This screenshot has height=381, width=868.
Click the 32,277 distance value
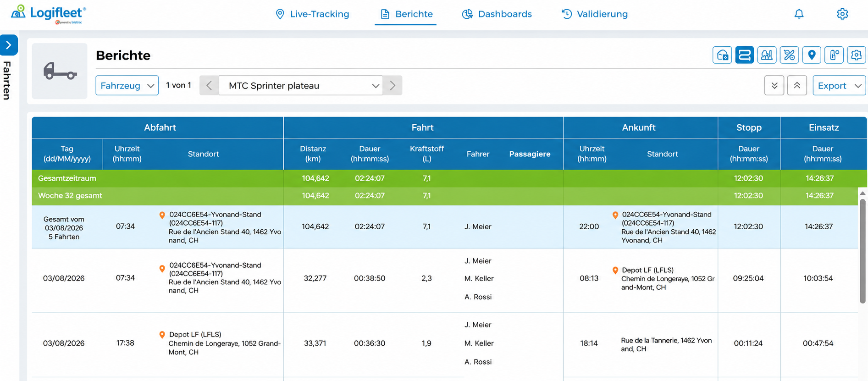(315, 278)
